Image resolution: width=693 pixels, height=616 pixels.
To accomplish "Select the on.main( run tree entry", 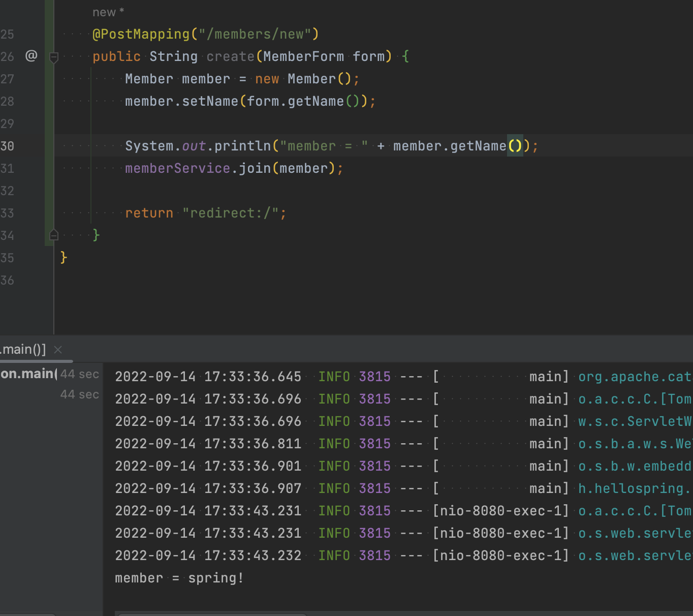I will 28,374.
